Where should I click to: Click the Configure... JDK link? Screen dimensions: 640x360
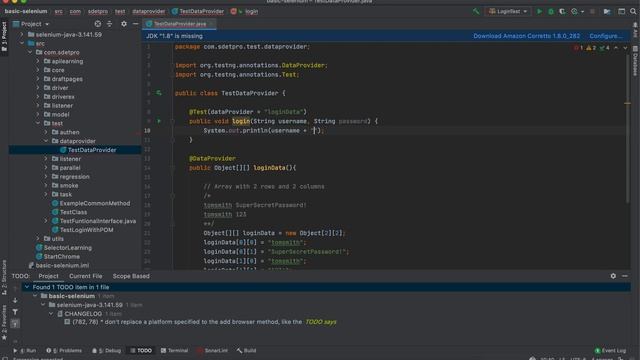605,36
